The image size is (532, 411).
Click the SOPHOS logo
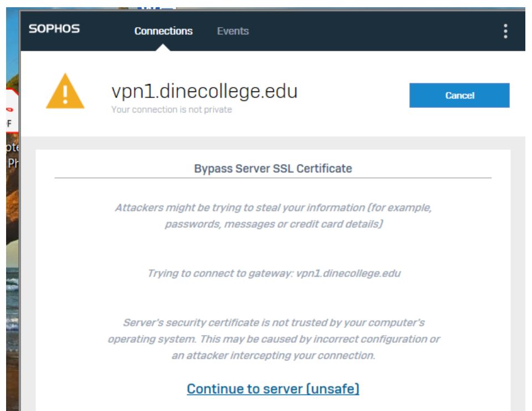54,29
